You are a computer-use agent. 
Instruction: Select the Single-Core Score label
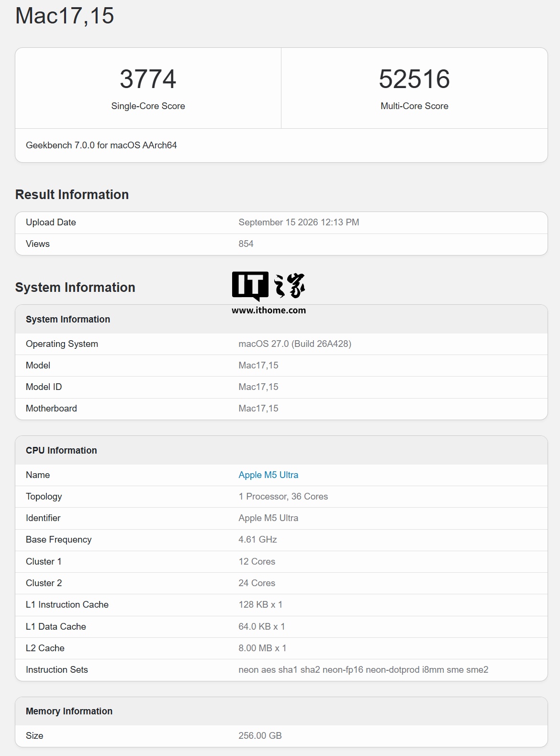(148, 106)
